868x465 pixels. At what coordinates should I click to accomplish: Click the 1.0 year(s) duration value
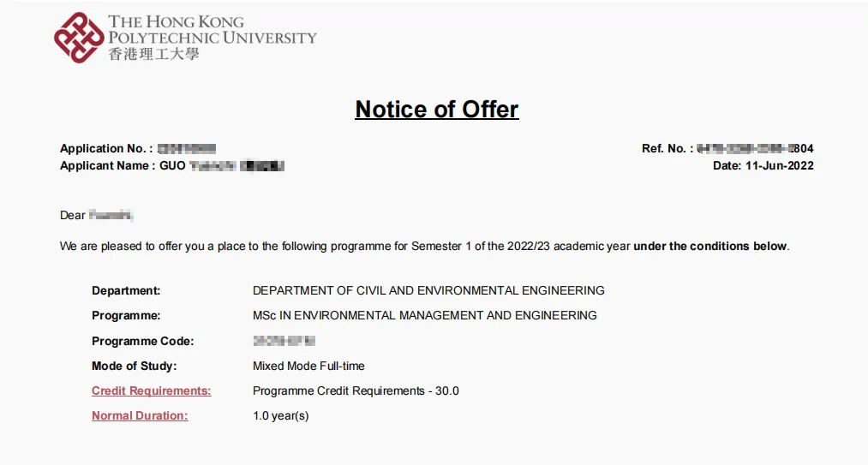(280, 416)
